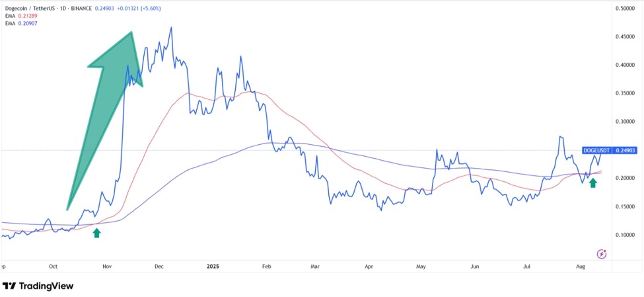Click the 0.50000 price axis label
The image size is (644, 297).
625,9
